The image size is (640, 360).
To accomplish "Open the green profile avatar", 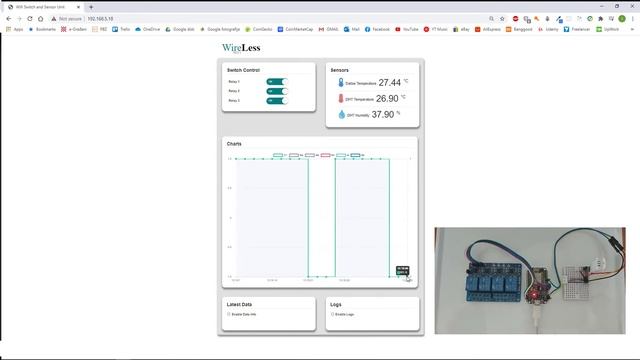I will pos(622,19).
